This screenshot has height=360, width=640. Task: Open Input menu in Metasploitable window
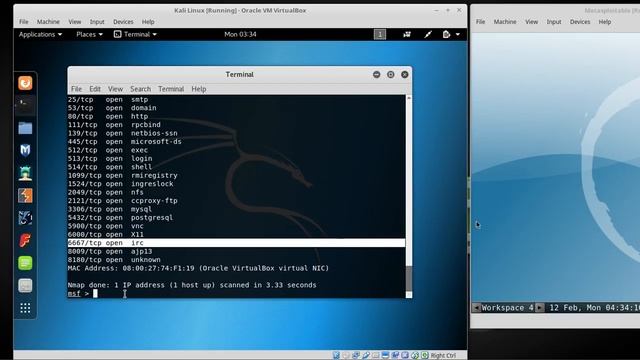coord(554,22)
